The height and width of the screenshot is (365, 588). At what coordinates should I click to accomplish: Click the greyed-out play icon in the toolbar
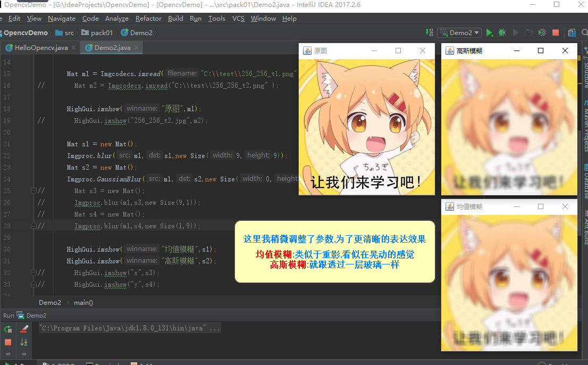tap(516, 32)
